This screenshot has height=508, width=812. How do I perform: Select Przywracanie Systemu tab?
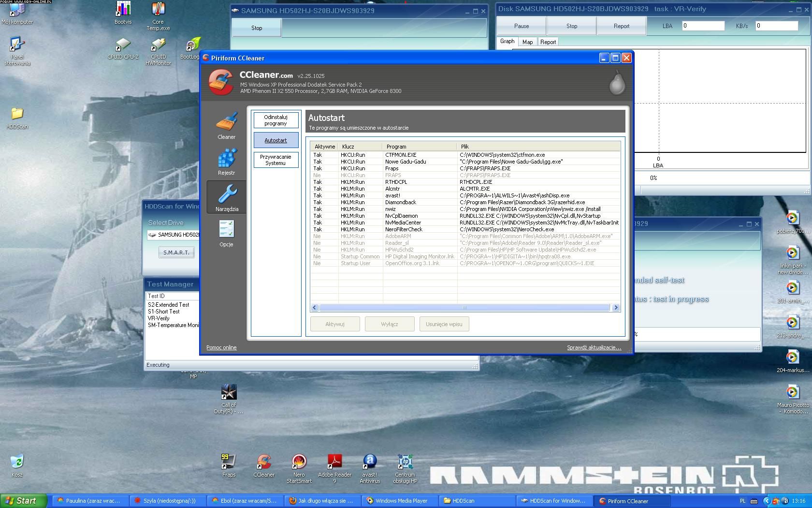(275, 160)
